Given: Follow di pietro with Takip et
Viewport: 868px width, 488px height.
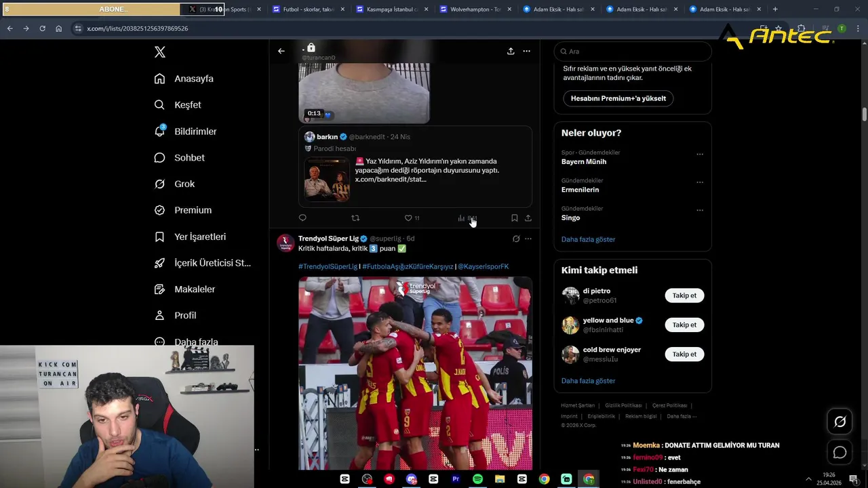Looking at the screenshot, I should [684, 296].
